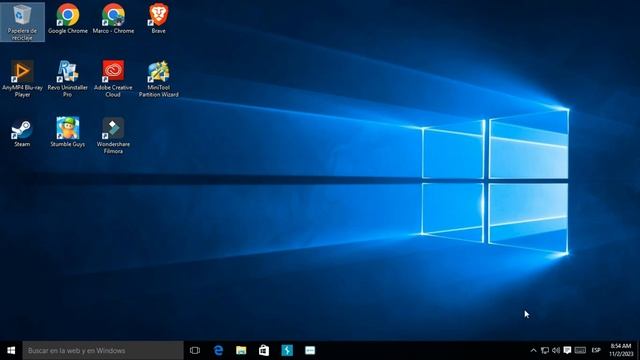Expand the hidden system tray icons
640x360 pixels.
tap(533, 350)
